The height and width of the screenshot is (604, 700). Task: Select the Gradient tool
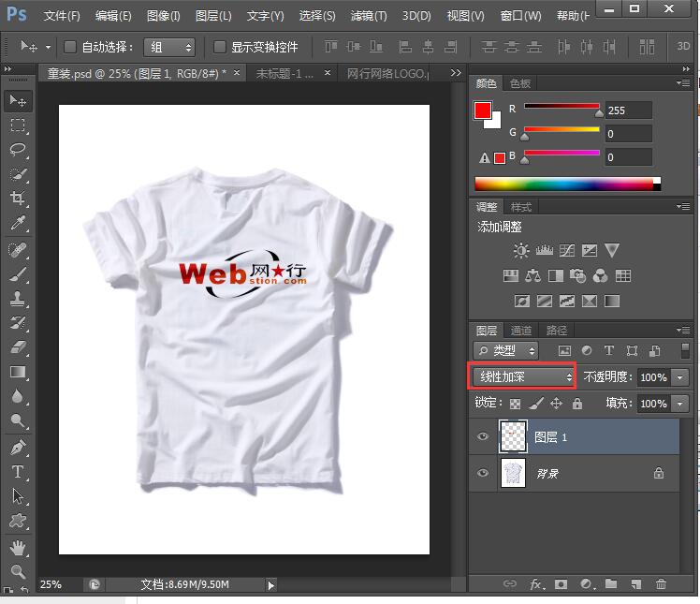(18, 371)
